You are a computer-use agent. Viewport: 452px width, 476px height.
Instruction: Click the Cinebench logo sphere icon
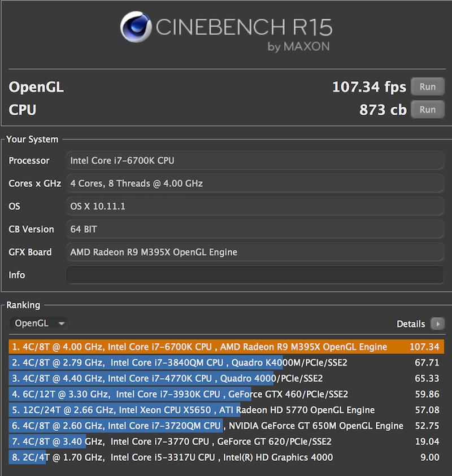(136, 27)
